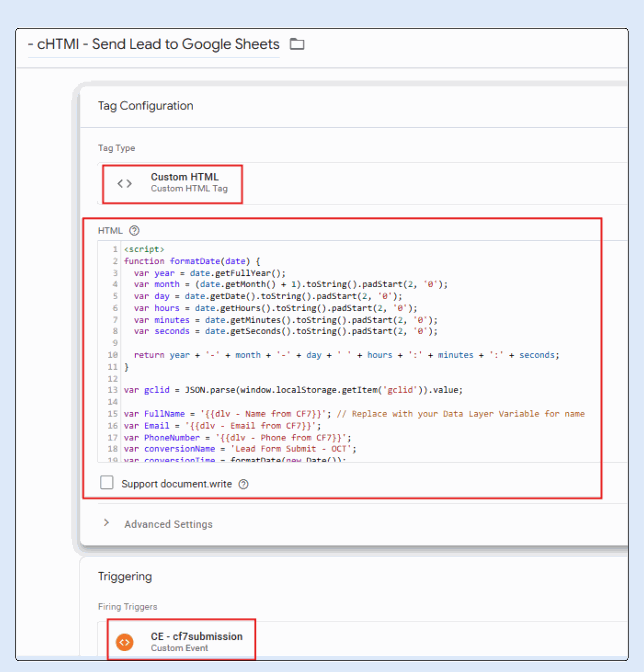Click the folder icon beside the tag name
644x672 pixels.
point(297,44)
